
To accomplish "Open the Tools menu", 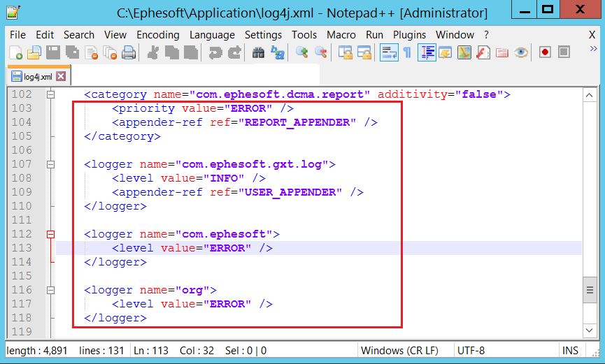I will pyautogui.click(x=304, y=35).
